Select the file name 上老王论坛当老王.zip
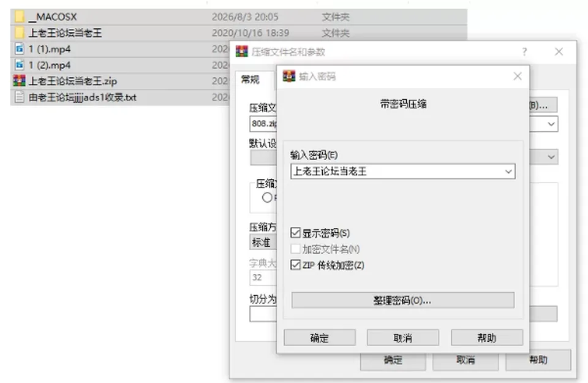588x383 pixels. [73, 81]
